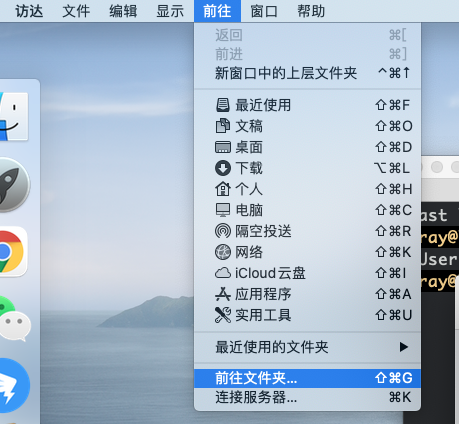Click the 下载 download arrow icon
The width and height of the screenshot is (459, 424).
coord(223,168)
